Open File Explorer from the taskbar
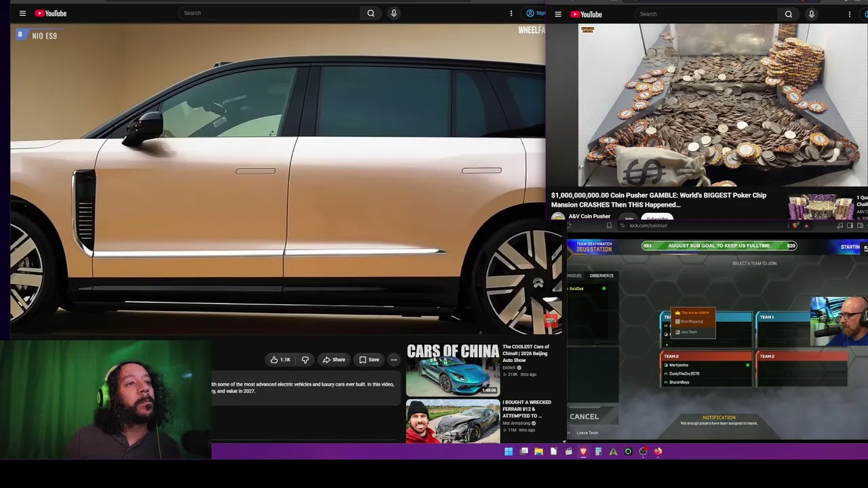The width and height of the screenshot is (868, 488). point(538,451)
